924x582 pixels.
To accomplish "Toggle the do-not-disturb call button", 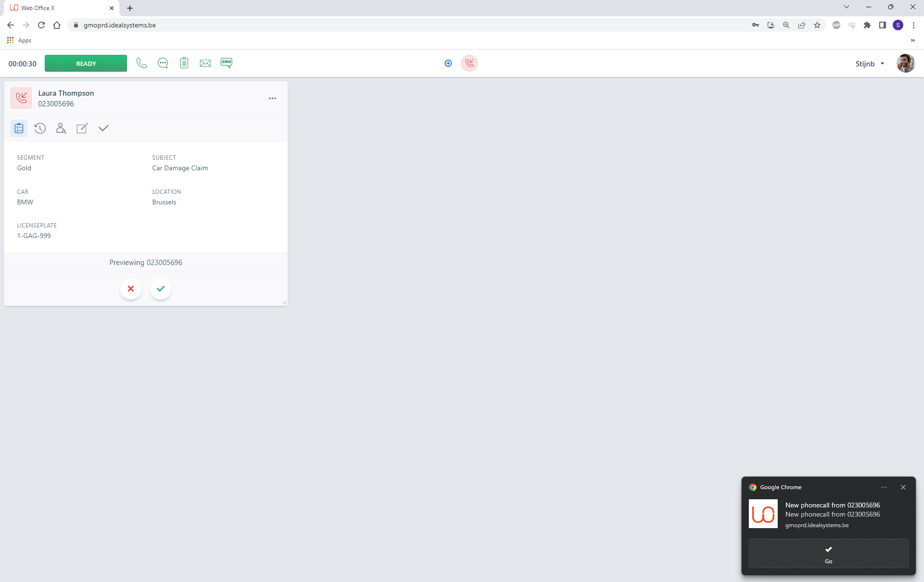I will click(x=470, y=63).
